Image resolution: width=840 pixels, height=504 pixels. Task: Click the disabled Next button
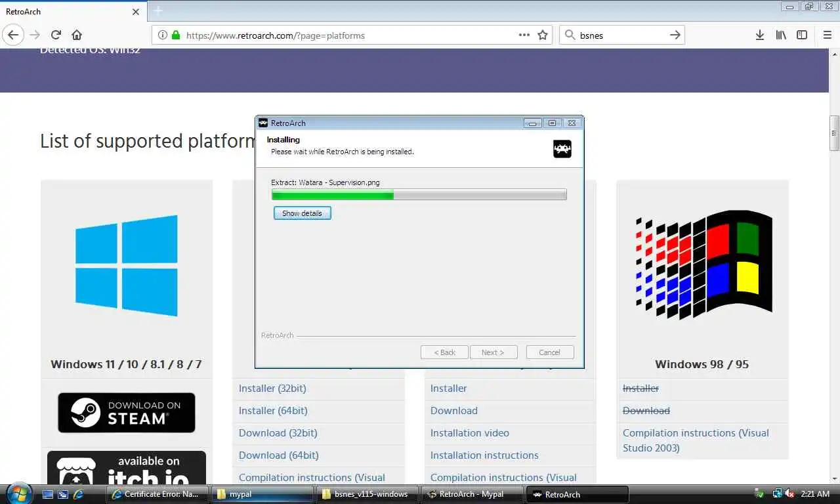point(493,352)
